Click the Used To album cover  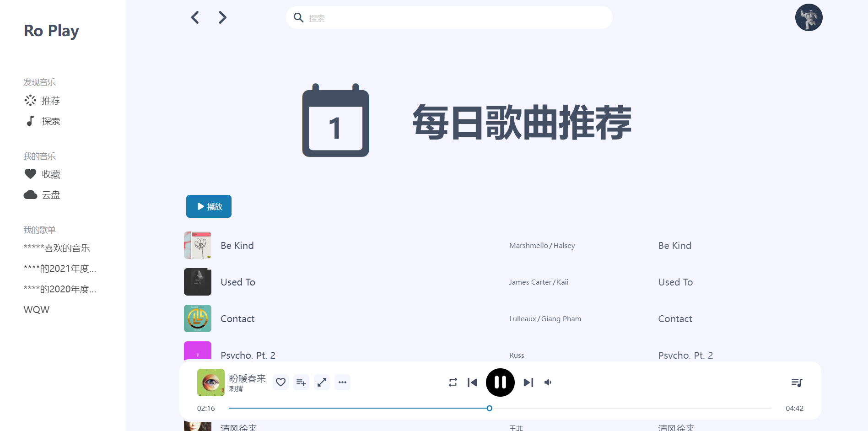(x=198, y=282)
